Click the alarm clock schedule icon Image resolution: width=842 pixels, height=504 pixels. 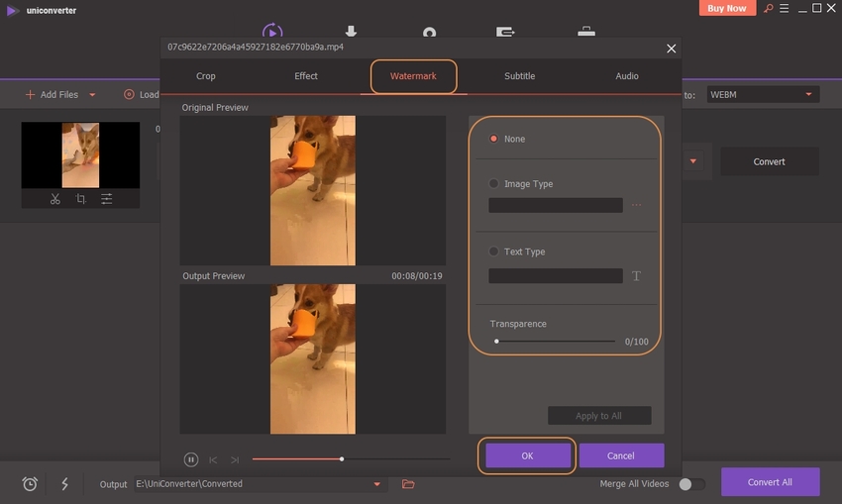(x=30, y=484)
